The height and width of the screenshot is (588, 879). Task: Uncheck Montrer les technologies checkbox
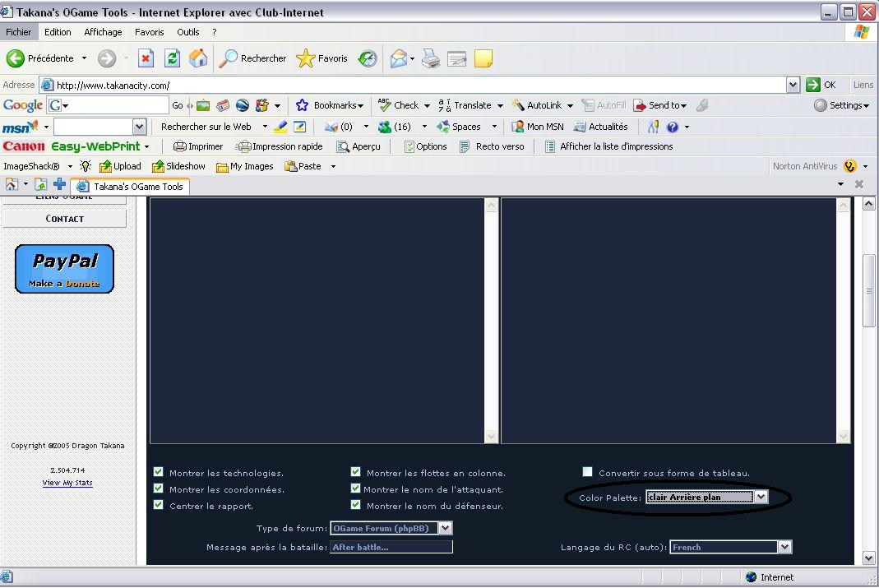(159, 472)
